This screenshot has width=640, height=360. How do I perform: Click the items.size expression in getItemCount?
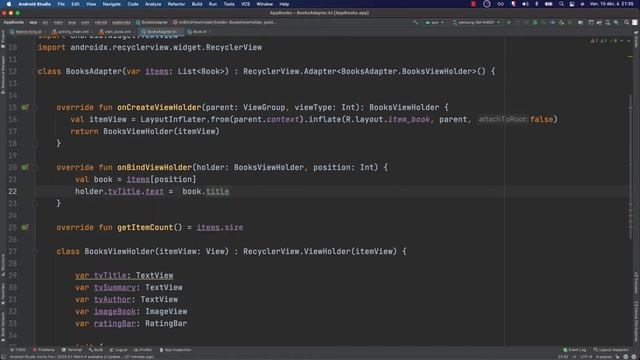(x=220, y=227)
